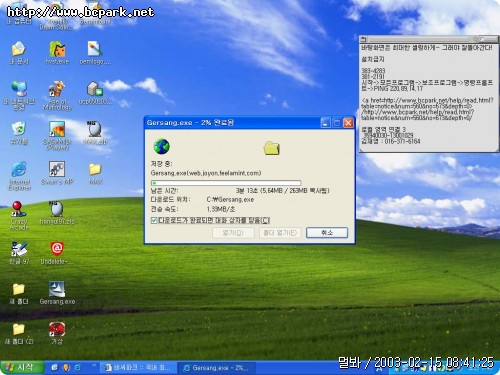Click the 'C:\Gersang.exe' download location text

(x=230, y=199)
